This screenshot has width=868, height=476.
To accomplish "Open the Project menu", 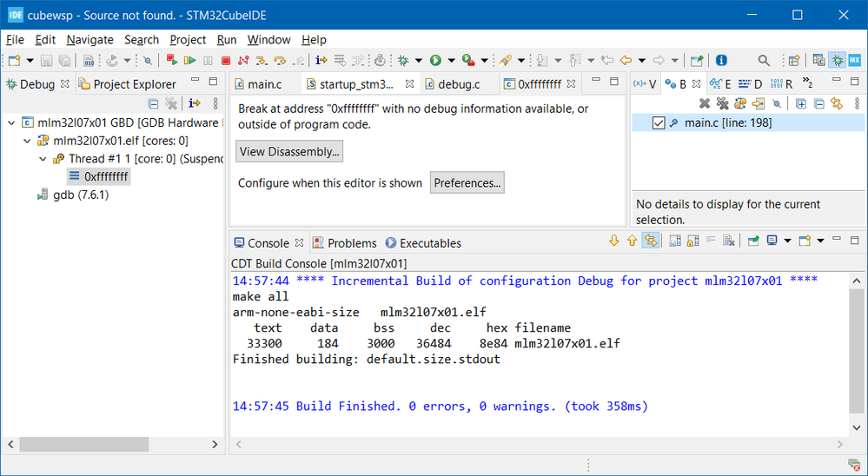I will click(x=188, y=40).
